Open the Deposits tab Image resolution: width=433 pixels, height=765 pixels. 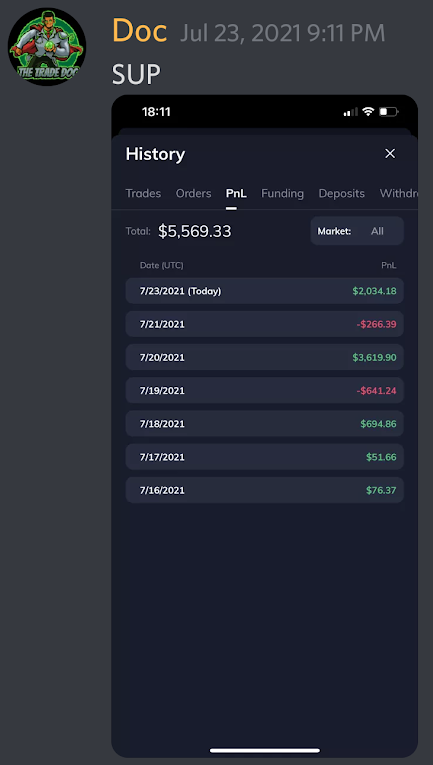click(342, 193)
